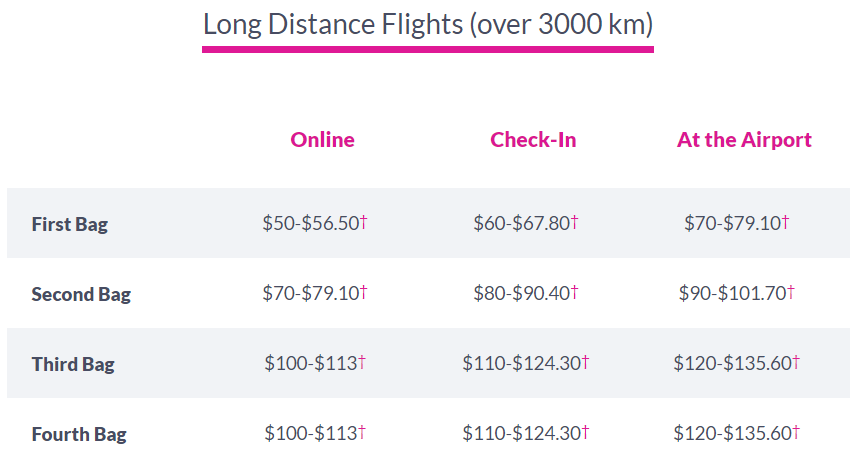
Task: Click the At the Airport column header
Action: coord(744,140)
